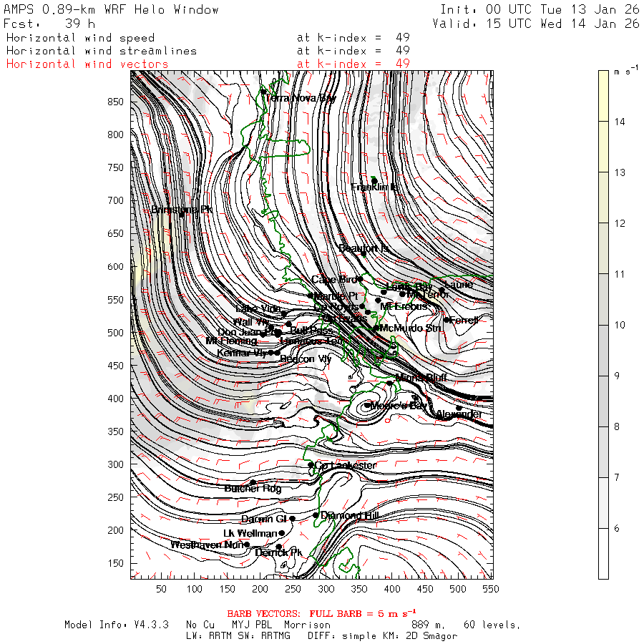Click the 'Valid: 15 UTC Wed 14 Jan 26' text
Image resolution: width=644 pixels, height=644 pixels.
click(536, 24)
